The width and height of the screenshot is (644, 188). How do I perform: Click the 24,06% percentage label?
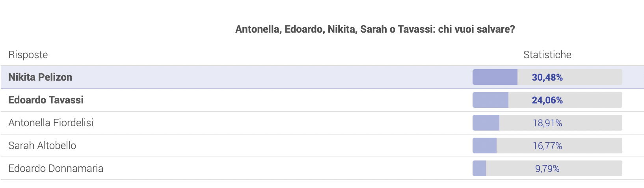point(547,100)
